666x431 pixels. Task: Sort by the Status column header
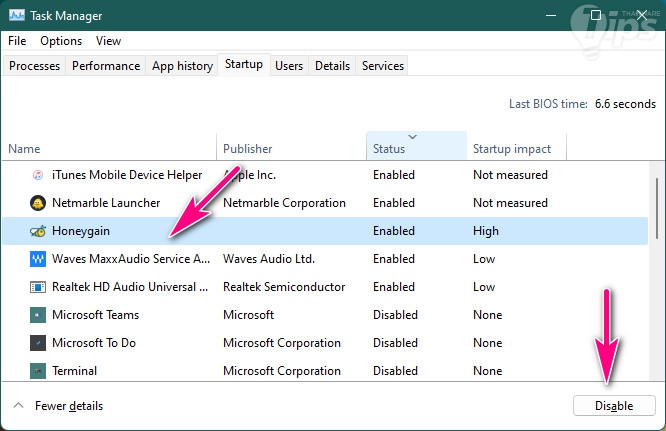(417, 146)
